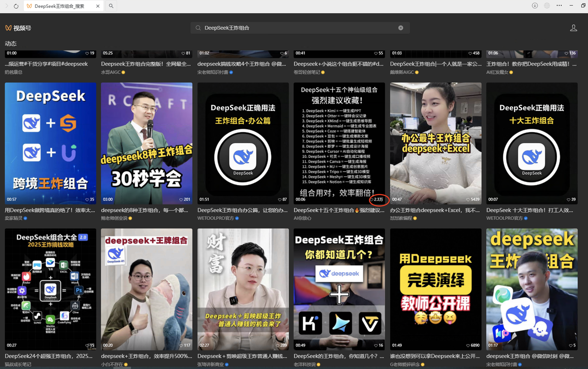Click the magnifier icon beside the tab
This screenshot has height=369, width=588.
click(x=111, y=6)
